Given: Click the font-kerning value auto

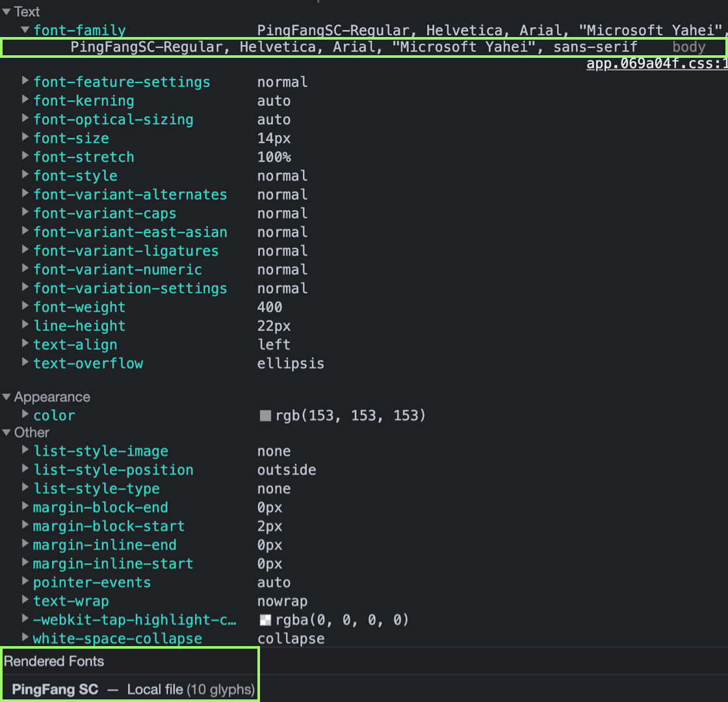Looking at the screenshot, I should (274, 101).
